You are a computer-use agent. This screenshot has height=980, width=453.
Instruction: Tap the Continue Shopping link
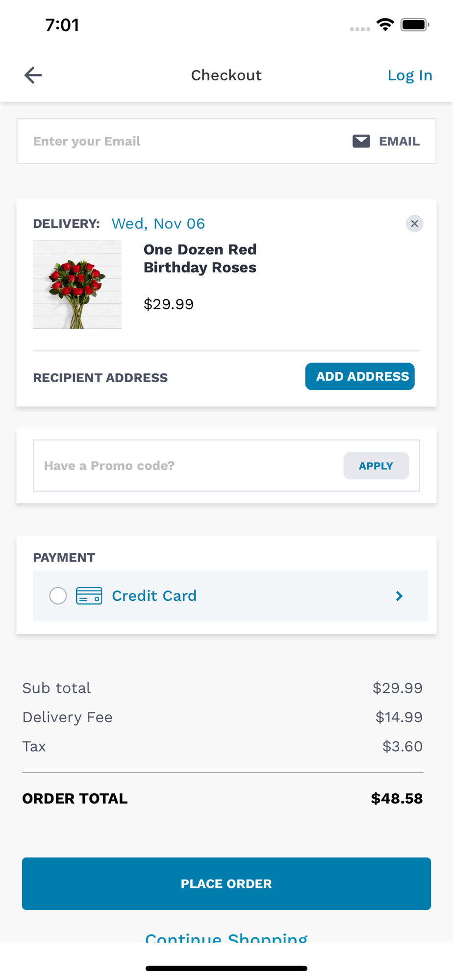(226, 937)
